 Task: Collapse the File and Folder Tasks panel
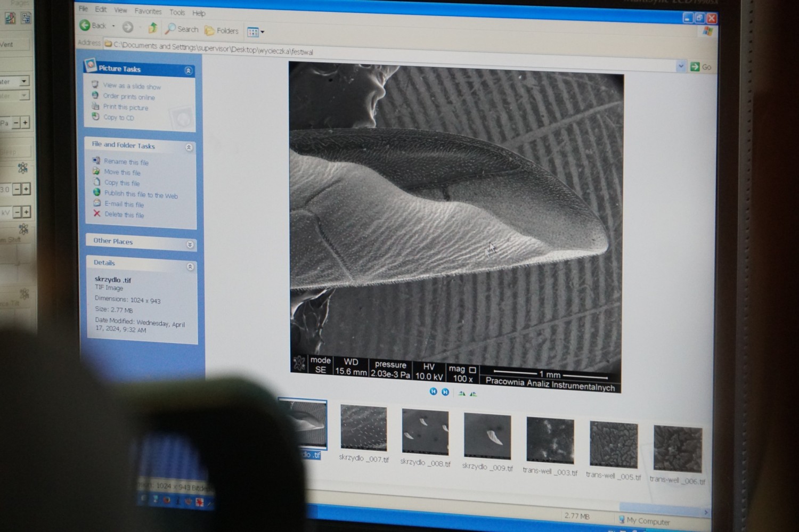pos(189,147)
